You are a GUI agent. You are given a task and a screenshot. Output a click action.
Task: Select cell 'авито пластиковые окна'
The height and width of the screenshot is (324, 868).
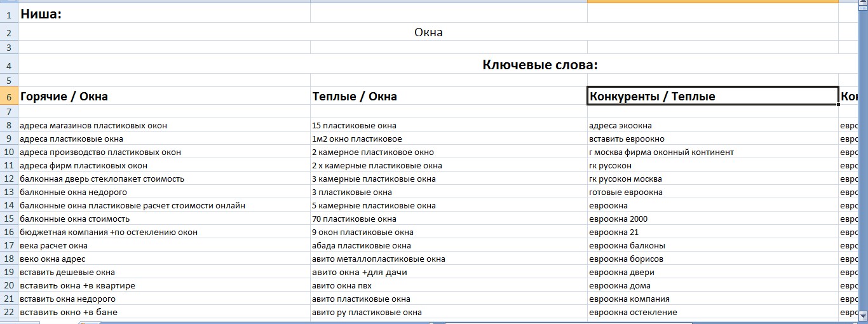pos(449,299)
